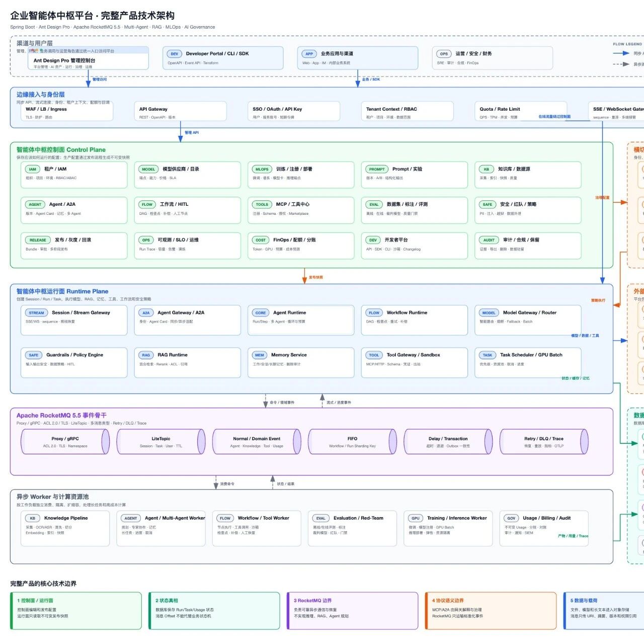Click the OPS badge beside 可观测 / SLO / 运维
644x644 pixels.
click(x=146, y=240)
